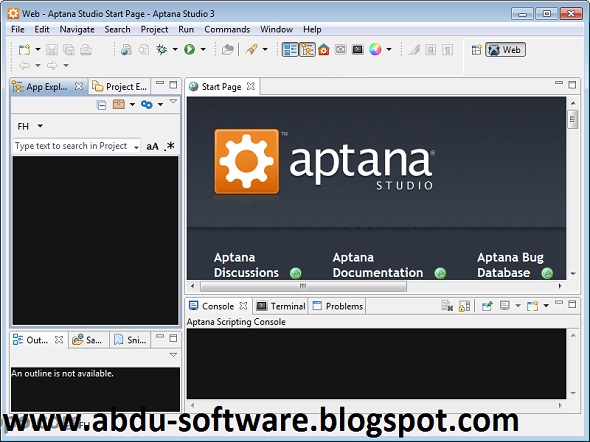Click the Forward navigation arrow icon
This screenshot has height=442, width=590.
pos(52,65)
